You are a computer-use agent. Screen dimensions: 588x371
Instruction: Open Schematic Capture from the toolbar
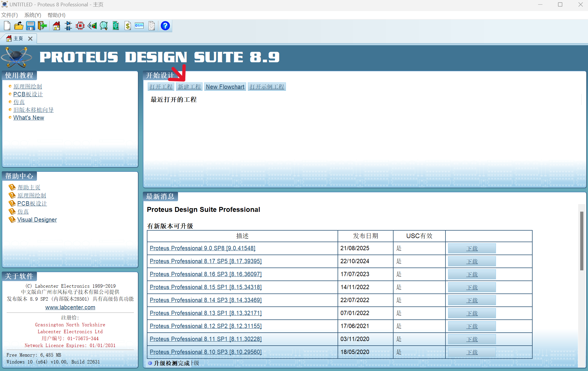[x=68, y=26]
